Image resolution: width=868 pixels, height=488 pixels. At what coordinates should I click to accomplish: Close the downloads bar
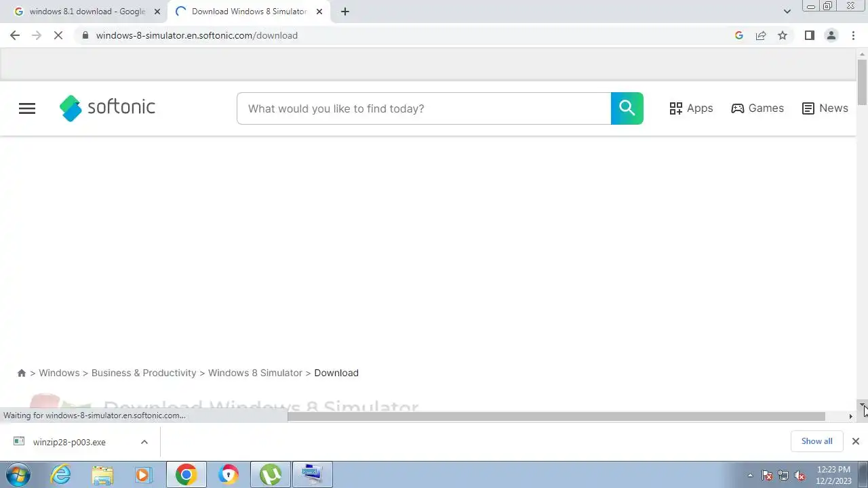(x=856, y=441)
